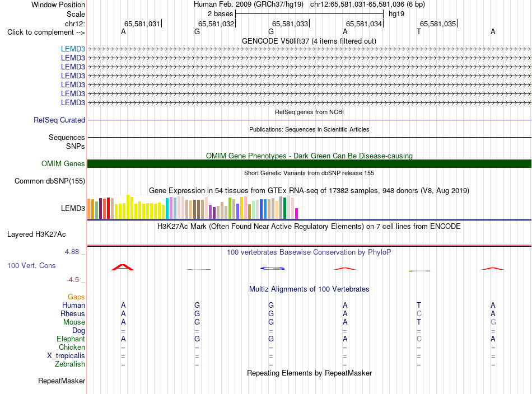The width and height of the screenshot is (532, 394).
Task: Click the Mouse row's light G base
Action: click(493, 322)
